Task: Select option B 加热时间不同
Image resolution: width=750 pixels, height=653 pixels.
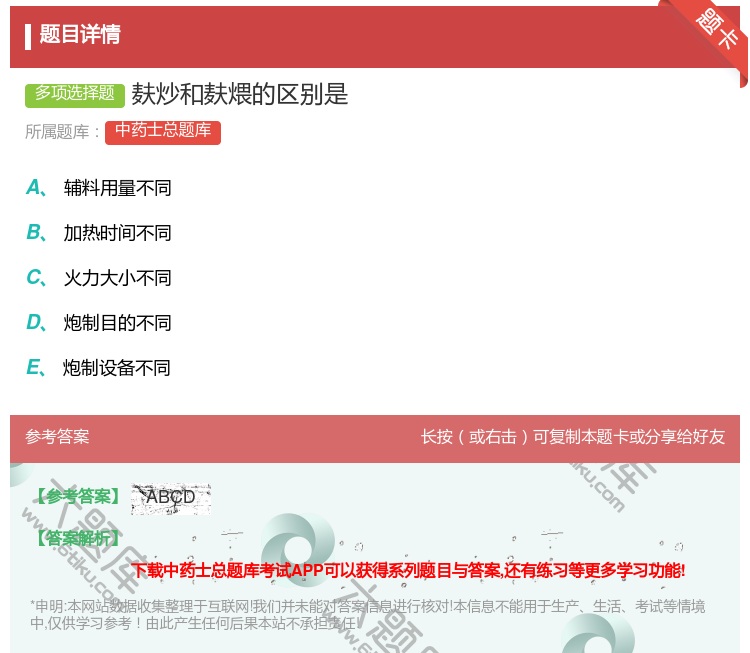Action: (99, 232)
